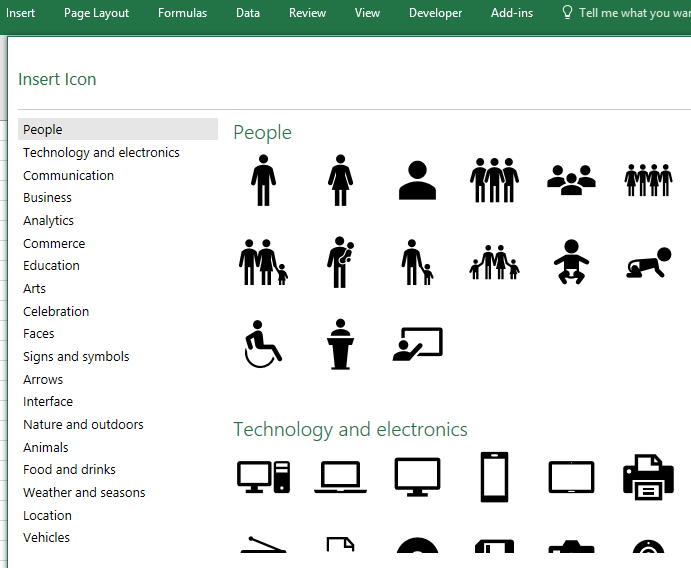691x568 pixels.
Task: Select the woman figure icon
Action: tap(341, 180)
